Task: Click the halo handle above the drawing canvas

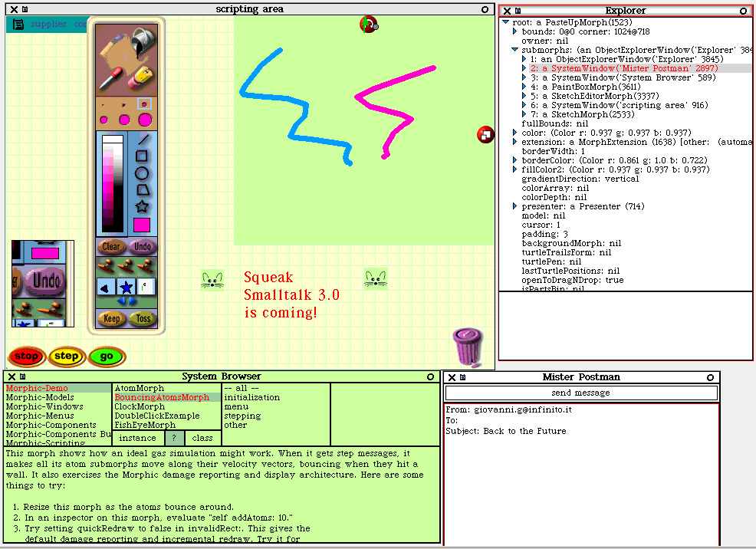Action: 369,25
